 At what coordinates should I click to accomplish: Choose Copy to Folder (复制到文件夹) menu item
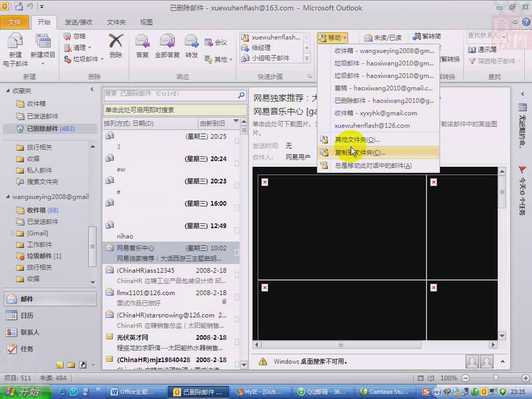coord(378,153)
